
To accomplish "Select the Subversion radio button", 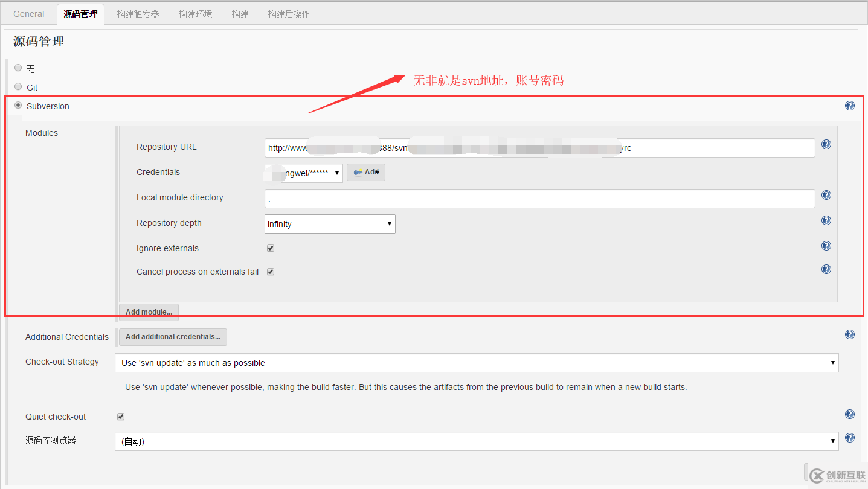I will (x=18, y=105).
